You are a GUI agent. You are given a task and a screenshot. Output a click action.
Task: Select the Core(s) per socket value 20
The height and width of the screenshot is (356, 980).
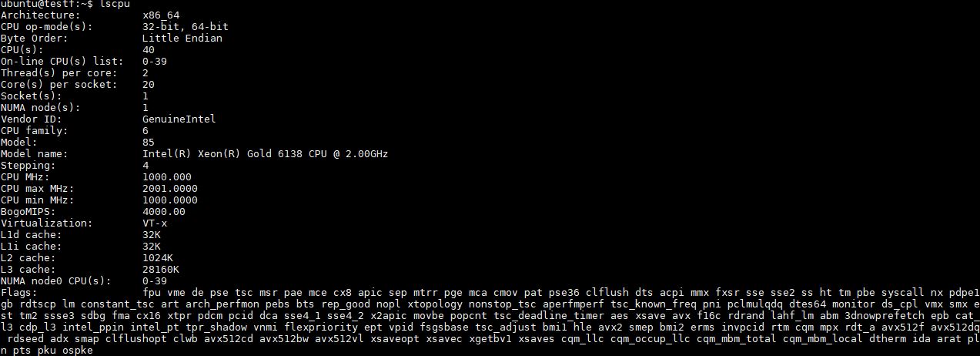click(x=149, y=85)
